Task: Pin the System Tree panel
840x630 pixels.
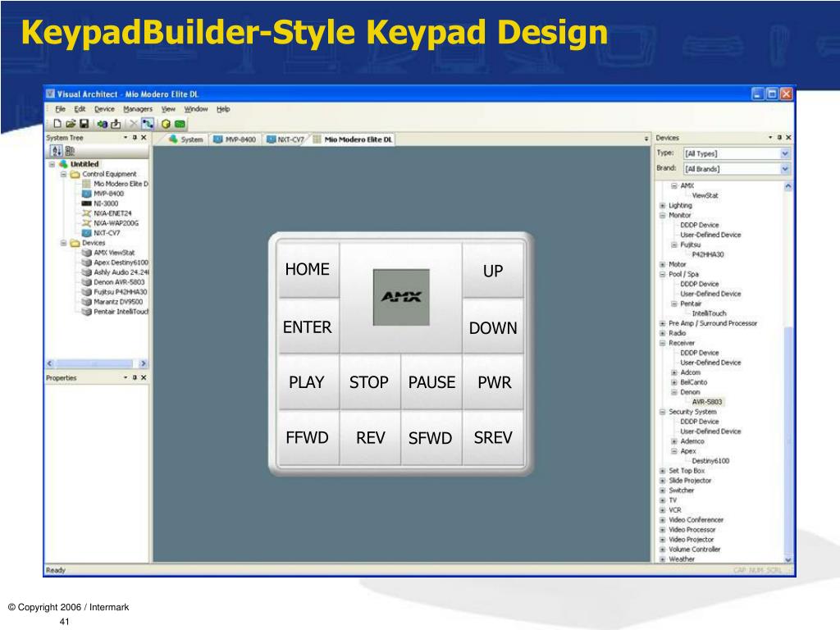Action: (x=135, y=138)
